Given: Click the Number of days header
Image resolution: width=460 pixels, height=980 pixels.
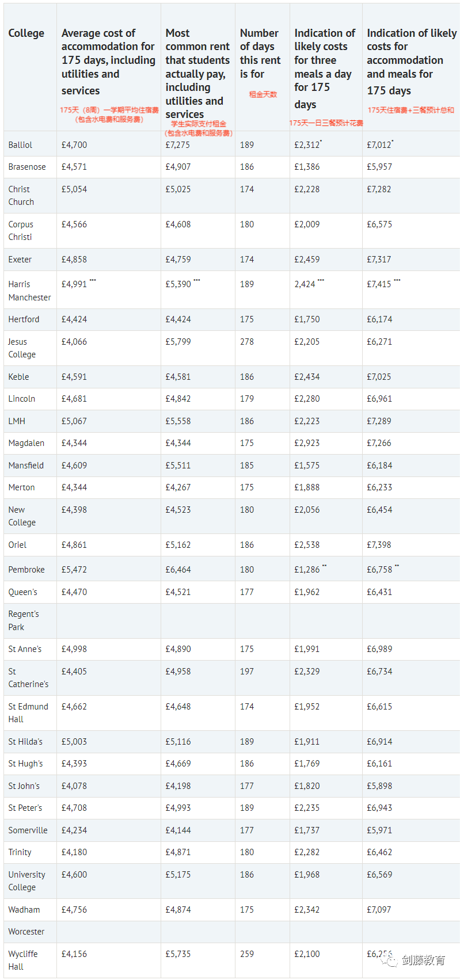Looking at the screenshot, I should click(260, 54).
